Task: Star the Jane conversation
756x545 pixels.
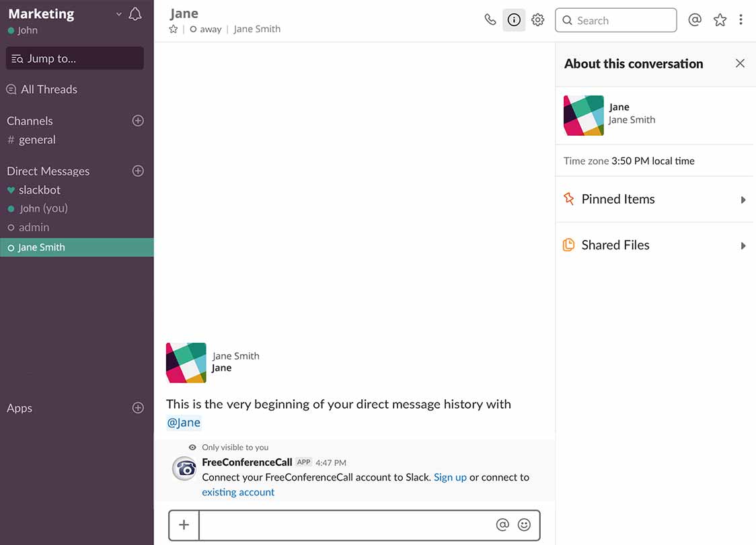Action: (174, 29)
